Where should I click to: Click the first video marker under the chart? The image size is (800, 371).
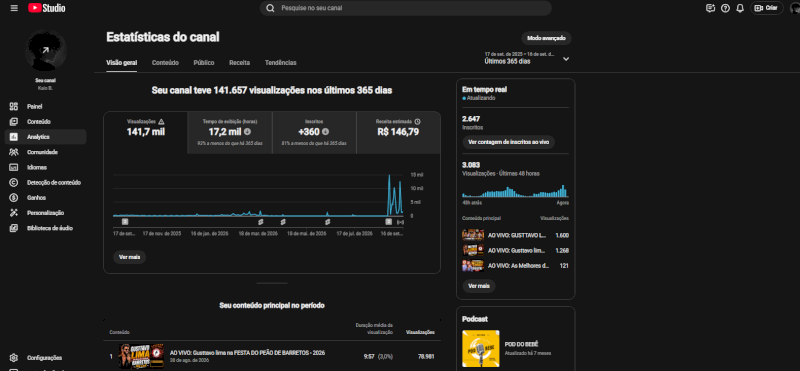pyautogui.click(x=125, y=222)
